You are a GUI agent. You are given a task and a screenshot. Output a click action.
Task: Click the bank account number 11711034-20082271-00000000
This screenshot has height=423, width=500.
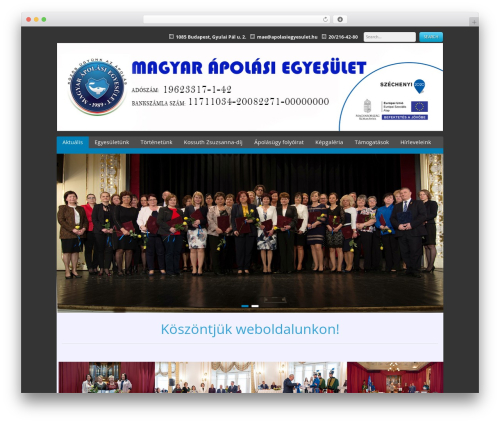click(259, 102)
